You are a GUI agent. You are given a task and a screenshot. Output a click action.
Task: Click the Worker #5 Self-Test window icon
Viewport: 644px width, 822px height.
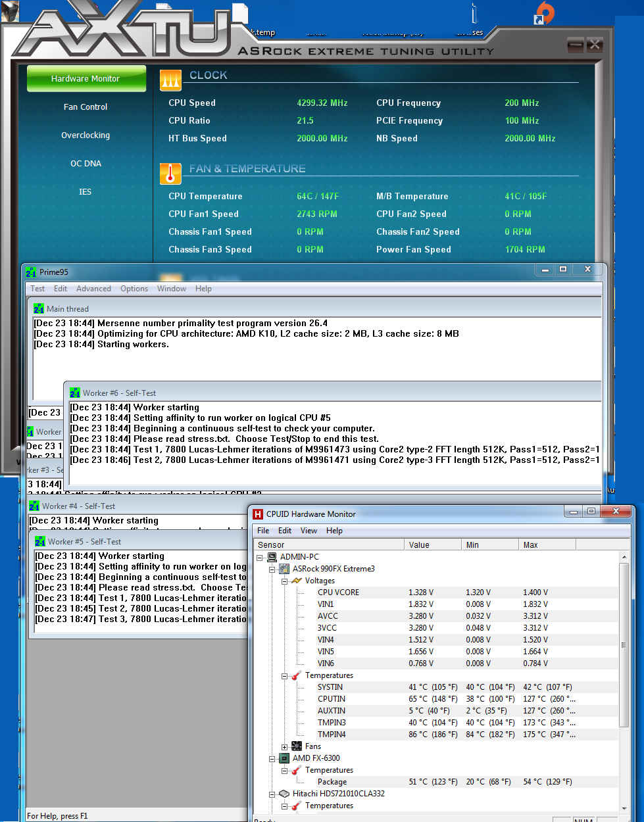40,541
